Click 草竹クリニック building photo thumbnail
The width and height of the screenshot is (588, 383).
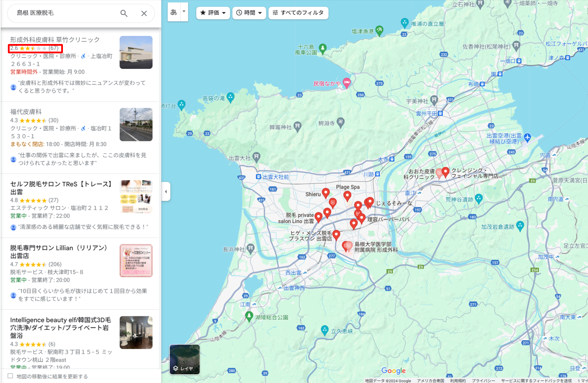pos(136,52)
